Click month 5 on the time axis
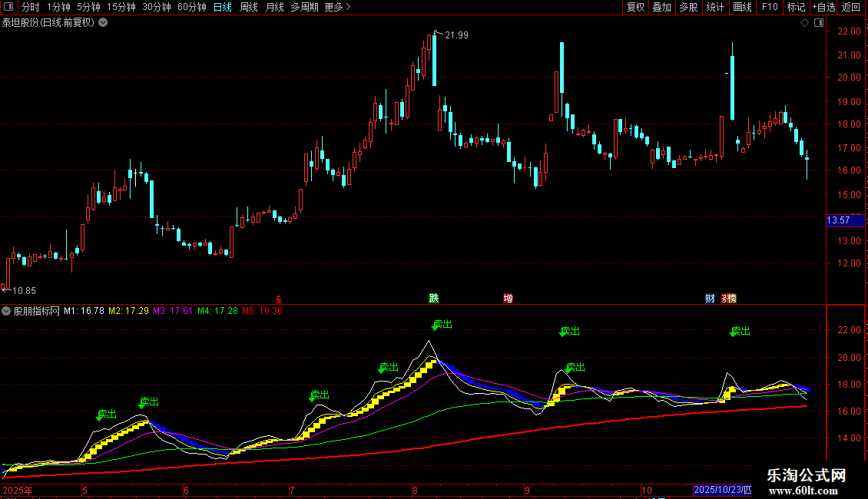Screen dimensions: 868x499 tap(84, 490)
